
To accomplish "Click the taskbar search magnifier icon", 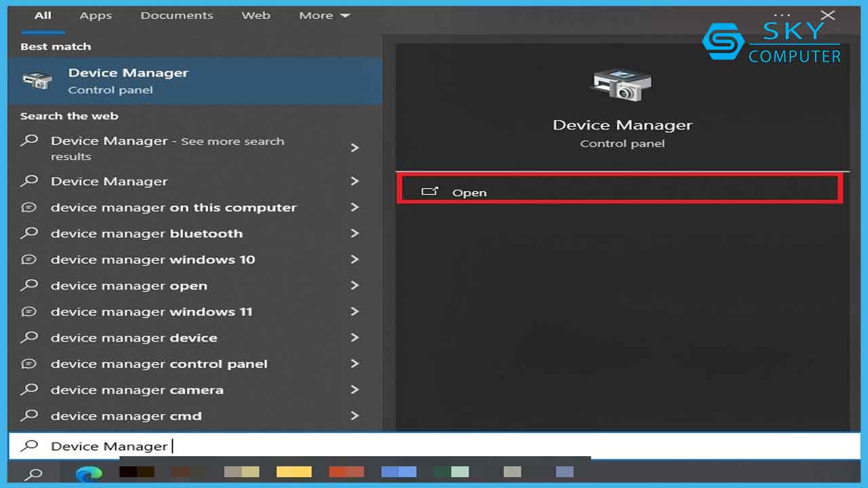I will click(x=33, y=474).
